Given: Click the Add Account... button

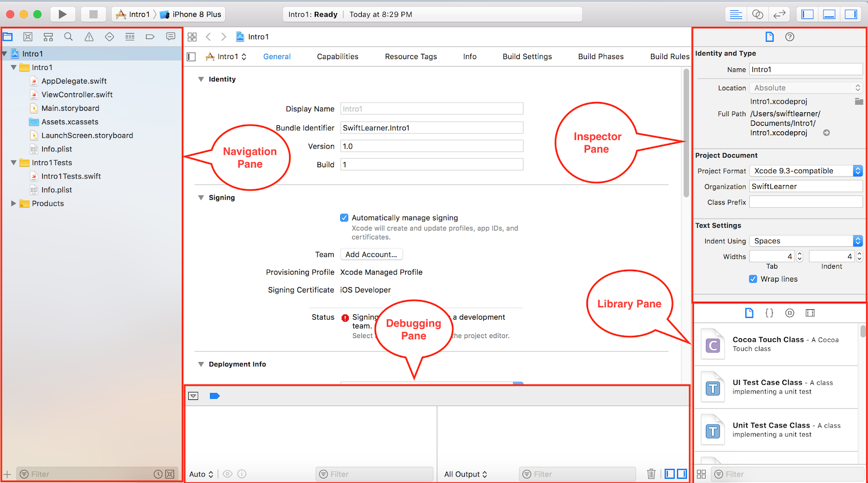Looking at the screenshot, I should (x=372, y=255).
